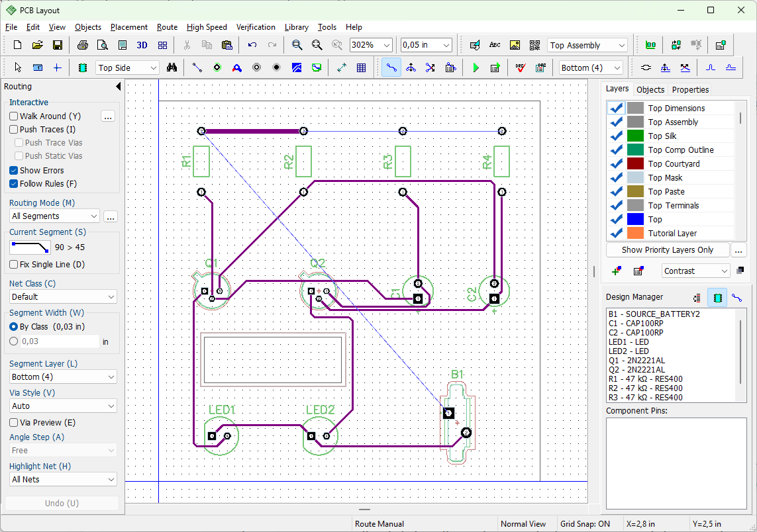The image size is (757, 532).
Task: Open the Top Assembly layer dropdown
Action: [x=587, y=46]
